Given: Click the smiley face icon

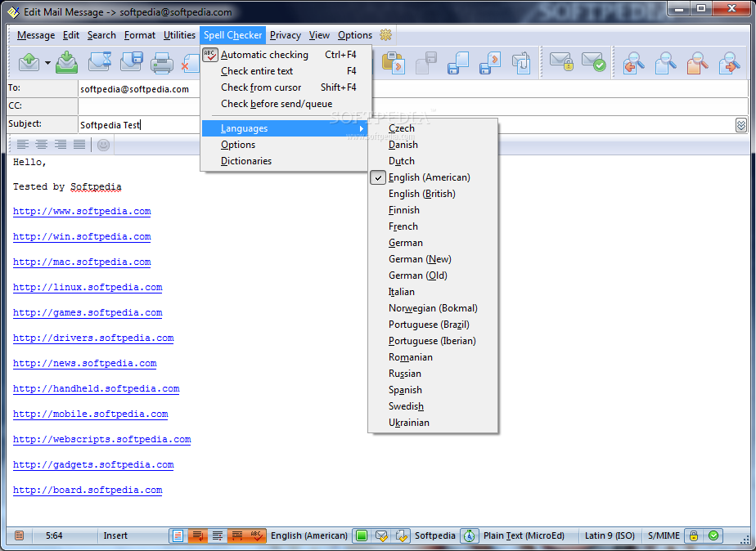Looking at the screenshot, I should [x=103, y=145].
